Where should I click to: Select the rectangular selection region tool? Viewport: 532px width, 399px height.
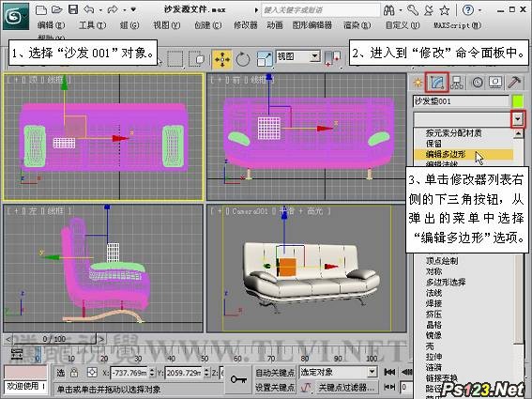point(175,59)
